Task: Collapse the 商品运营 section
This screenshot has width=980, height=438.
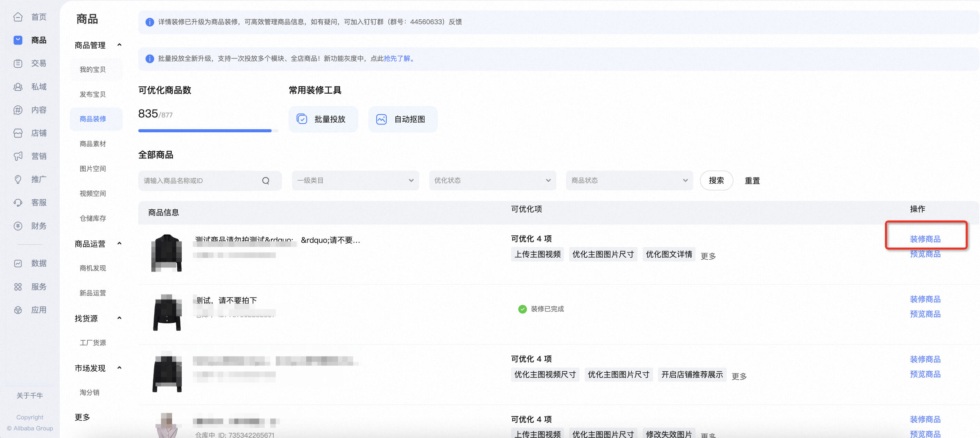Action: pyautogui.click(x=120, y=243)
